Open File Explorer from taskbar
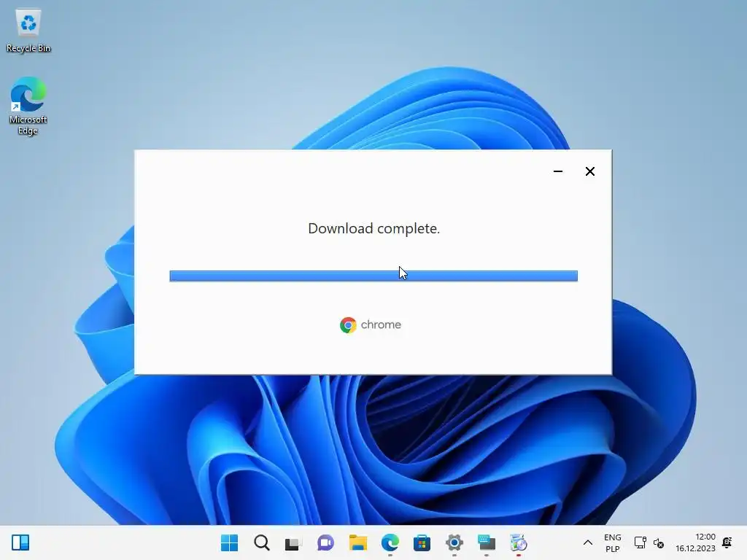The image size is (747, 560). click(x=357, y=542)
